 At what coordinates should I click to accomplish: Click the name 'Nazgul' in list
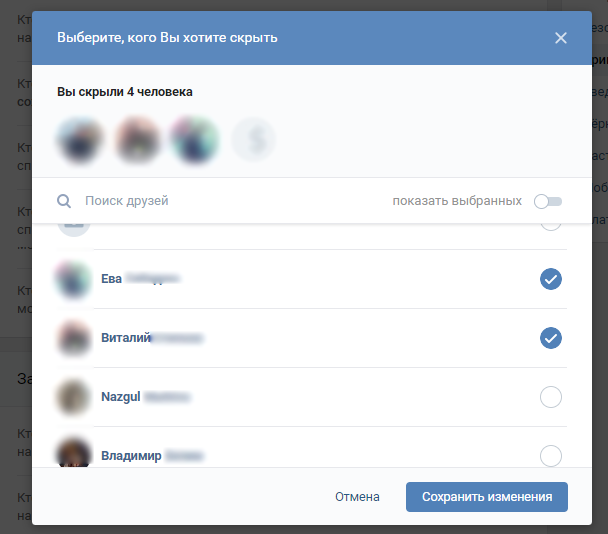121,397
